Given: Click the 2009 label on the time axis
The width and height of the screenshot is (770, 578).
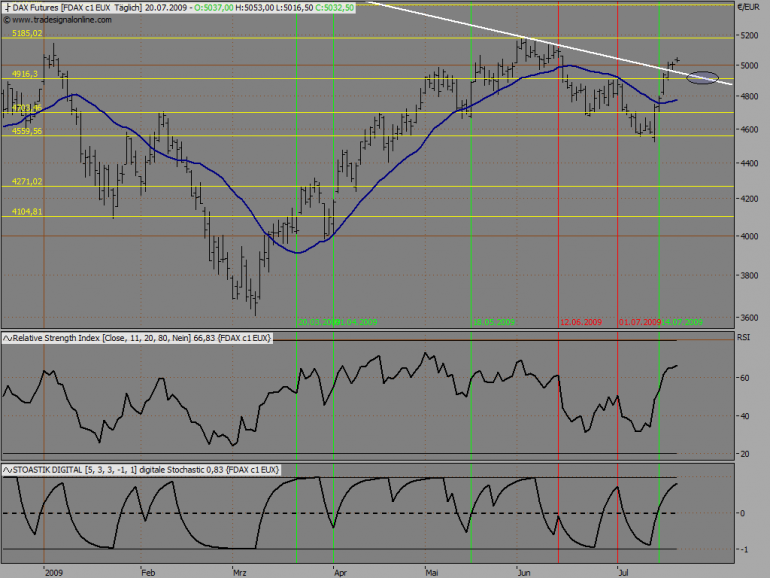Looking at the screenshot, I should coord(54,573).
